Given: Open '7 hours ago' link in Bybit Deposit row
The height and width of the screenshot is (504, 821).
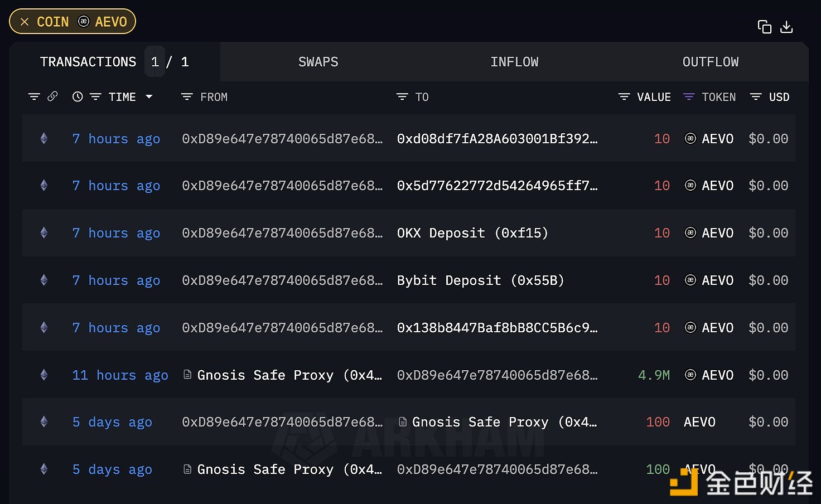Looking at the screenshot, I should pos(116,280).
